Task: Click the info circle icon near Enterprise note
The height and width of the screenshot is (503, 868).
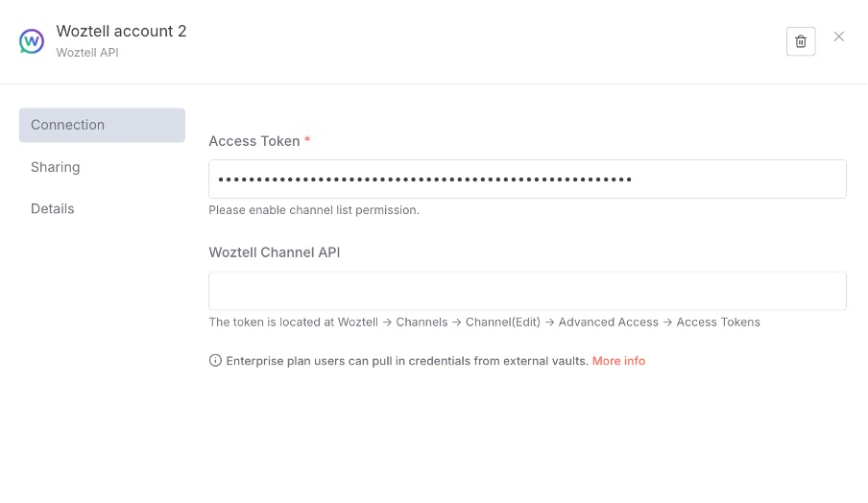Action: point(215,361)
